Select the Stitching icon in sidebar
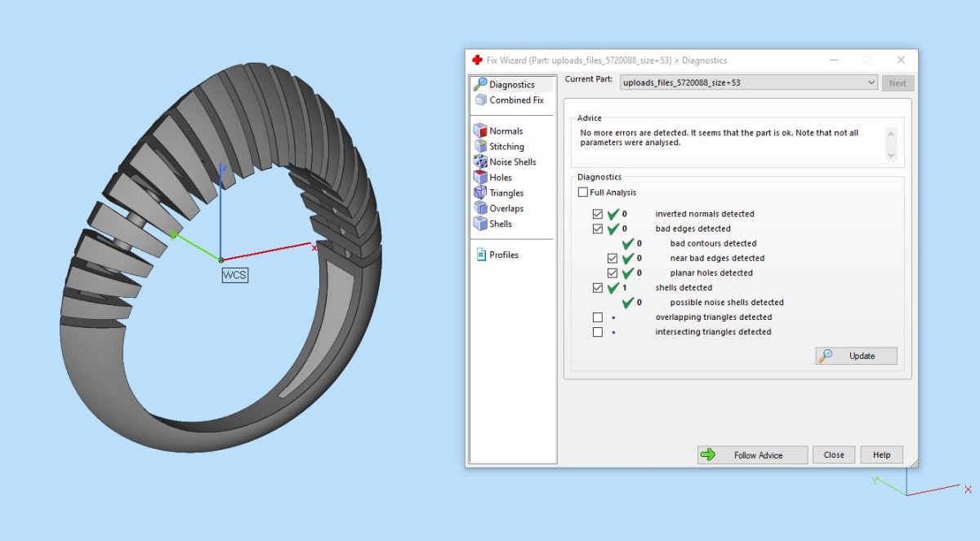Screen dimensions: 980x541 click(480, 146)
